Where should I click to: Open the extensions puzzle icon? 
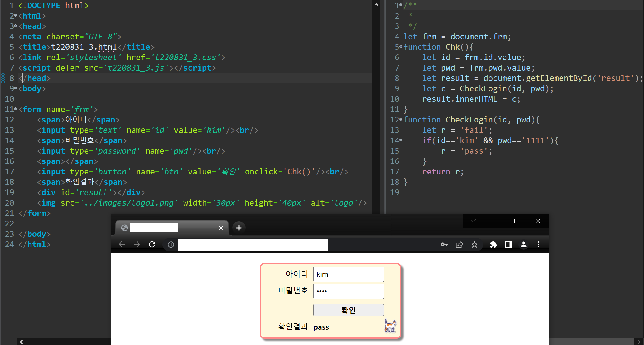coord(493,245)
